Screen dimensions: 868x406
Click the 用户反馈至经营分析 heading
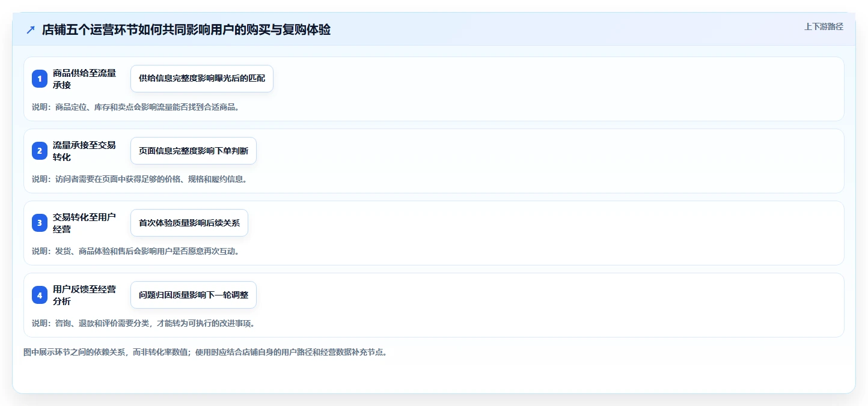(x=85, y=295)
